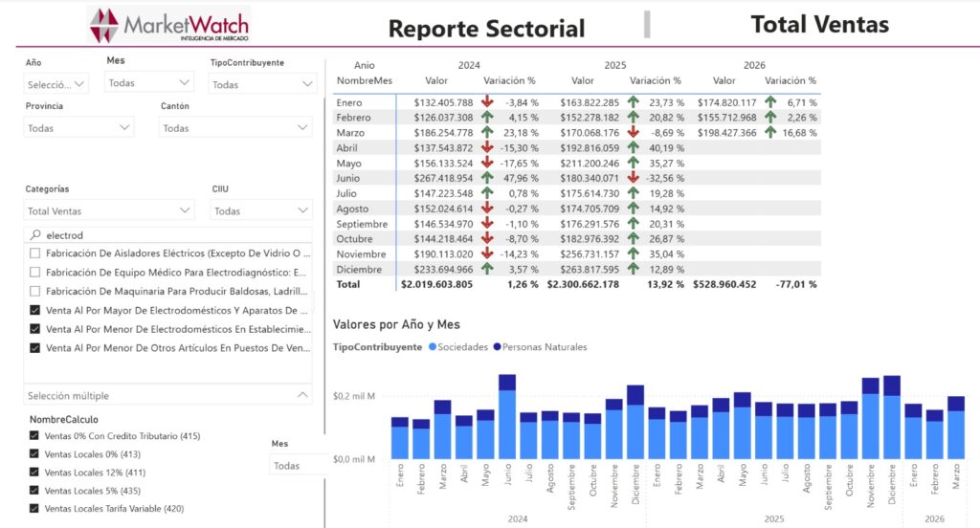Click the $528.960.452 total value
This screenshot has width=980, height=528.
coord(724,284)
